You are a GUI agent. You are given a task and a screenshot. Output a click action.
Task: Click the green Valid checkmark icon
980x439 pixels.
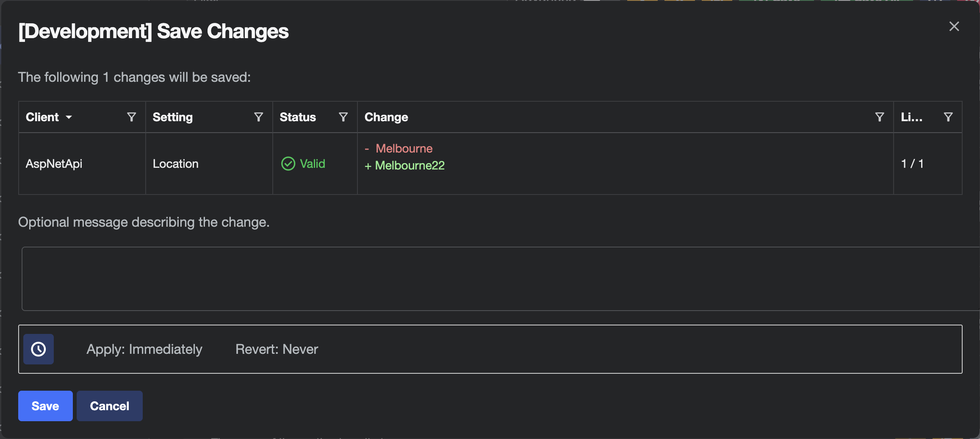point(288,164)
